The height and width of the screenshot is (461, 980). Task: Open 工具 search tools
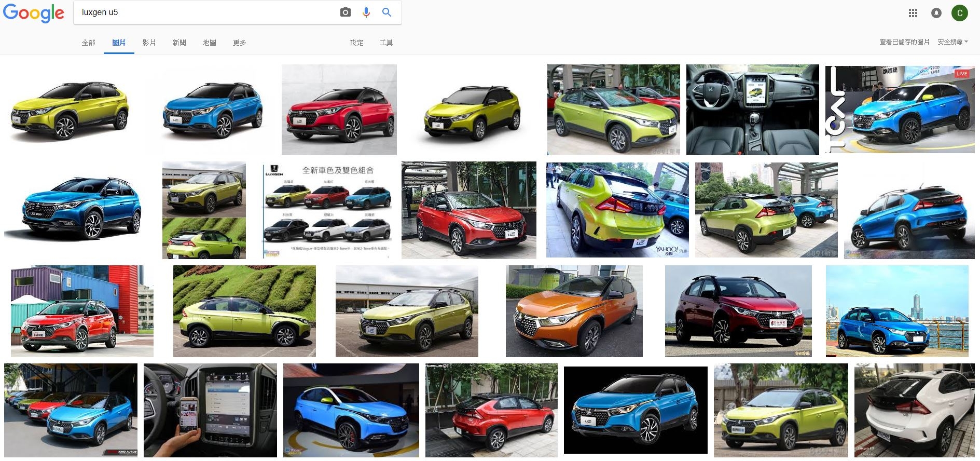pyautogui.click(x=386, y=43)
